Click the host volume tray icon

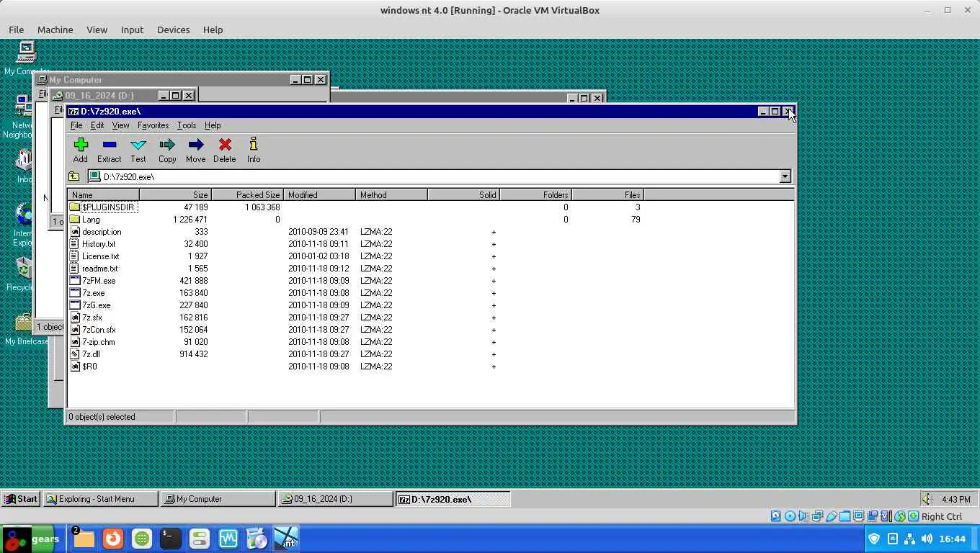[x=927, y=539]
